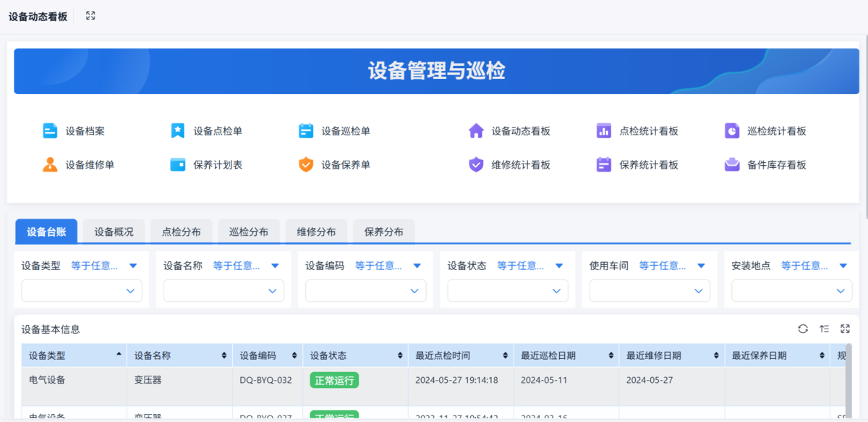
Task: Switch to the 设备概况 tab
Action: coord(114,232)
